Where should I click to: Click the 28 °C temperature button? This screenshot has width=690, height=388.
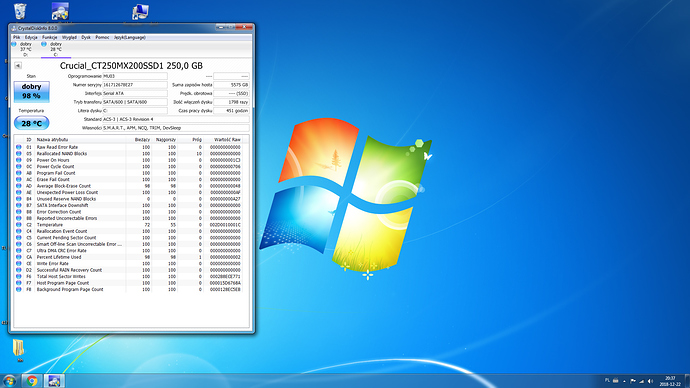(32, 123)
